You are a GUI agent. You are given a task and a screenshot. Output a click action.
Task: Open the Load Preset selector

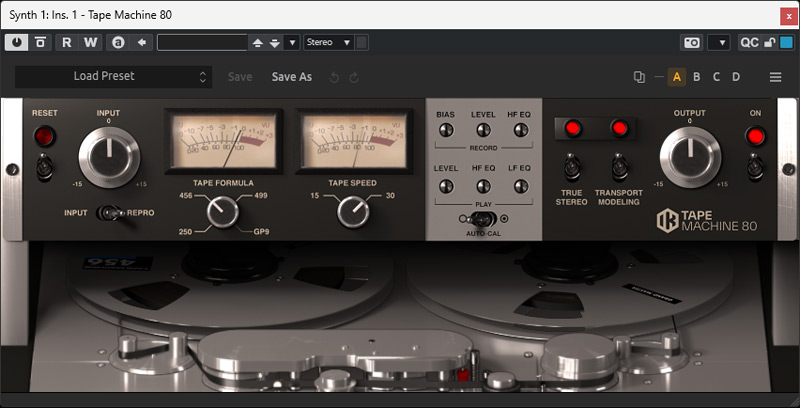113,76
